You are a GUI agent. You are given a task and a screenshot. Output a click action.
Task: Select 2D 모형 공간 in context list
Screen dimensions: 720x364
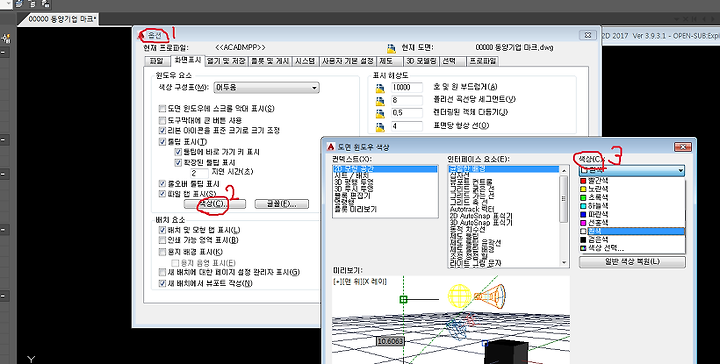[385, 169]
